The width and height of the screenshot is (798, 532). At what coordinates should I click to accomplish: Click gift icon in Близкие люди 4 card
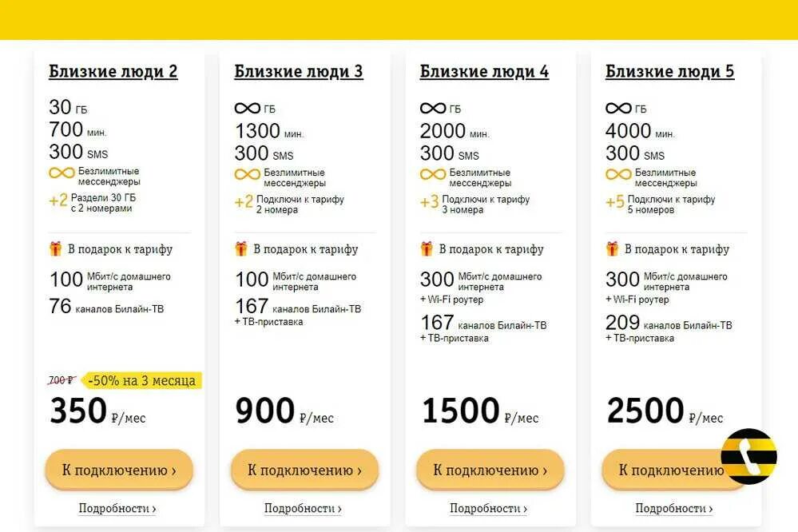(x=427, y=249)
